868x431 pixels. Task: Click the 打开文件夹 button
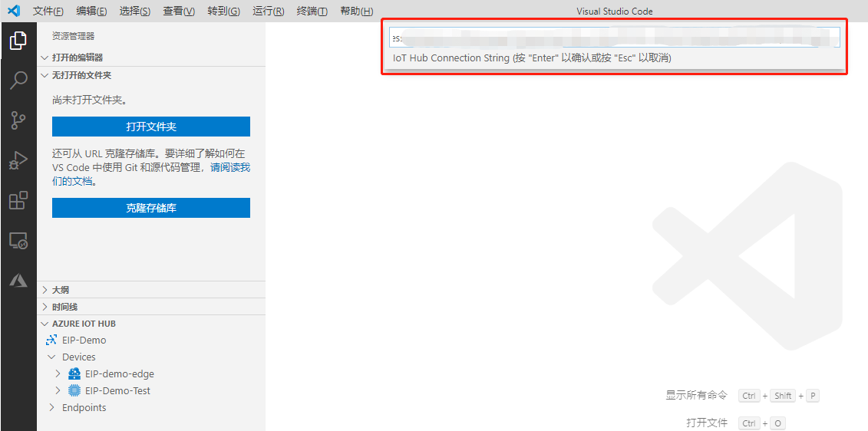coord(151,127)
